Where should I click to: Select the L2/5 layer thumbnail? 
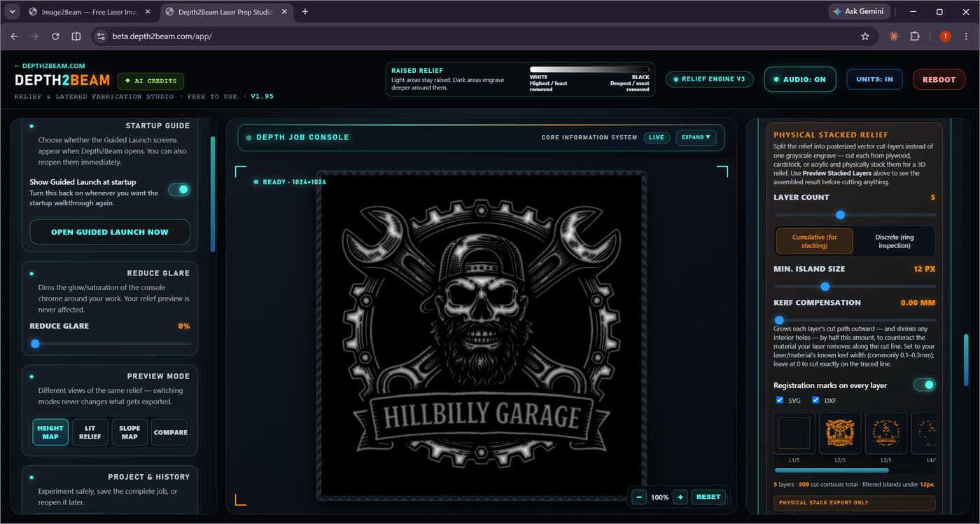coord(840,433)
